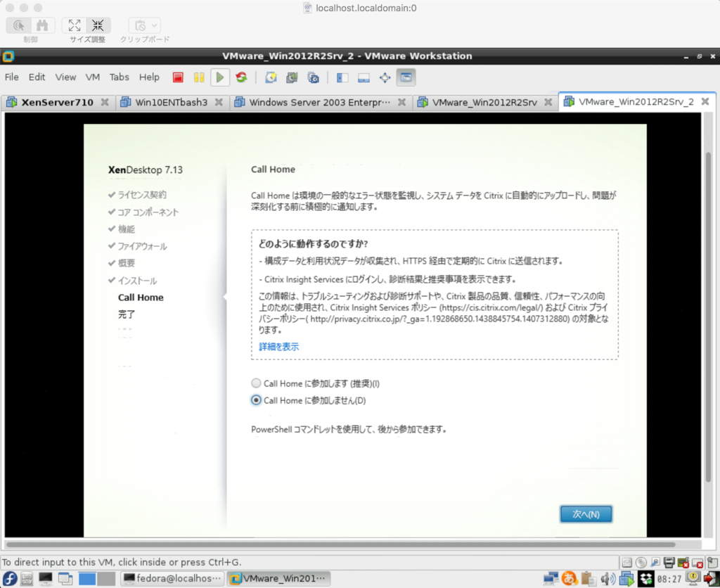Viewport: 720px width, 588px height.
Task: Open the File menu
Action: tap(11, 77)
